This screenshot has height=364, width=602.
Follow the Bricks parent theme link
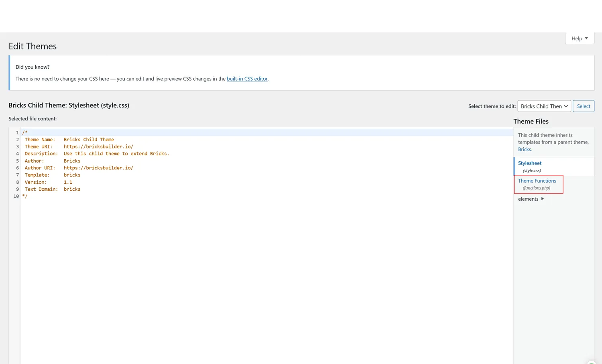click(x=524, y=149)
